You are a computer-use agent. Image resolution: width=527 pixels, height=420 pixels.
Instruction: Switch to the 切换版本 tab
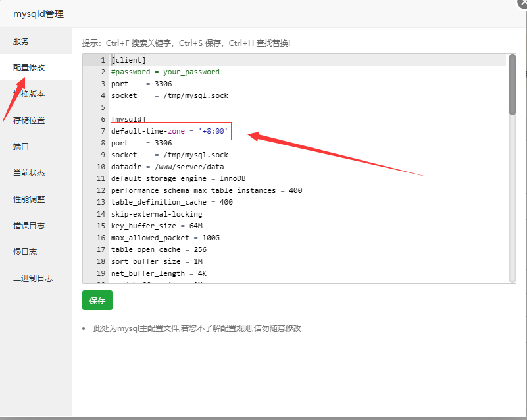click(x=36, y=94)
